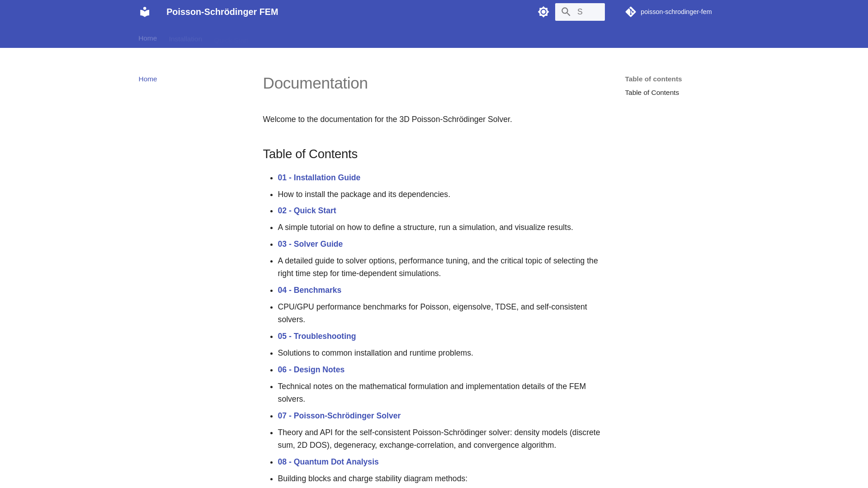Open 06 - Design Notes link
This screenshot has height=488, width=868.
tap(311, 370)
